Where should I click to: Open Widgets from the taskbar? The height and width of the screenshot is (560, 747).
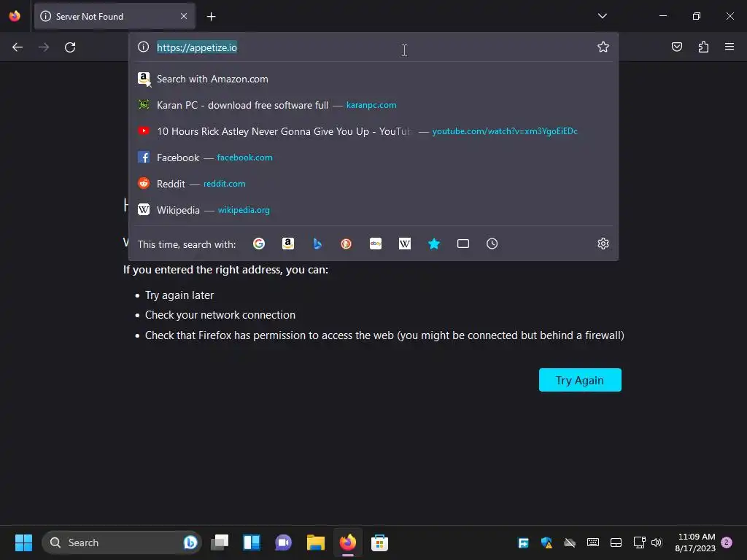(252, 542)
